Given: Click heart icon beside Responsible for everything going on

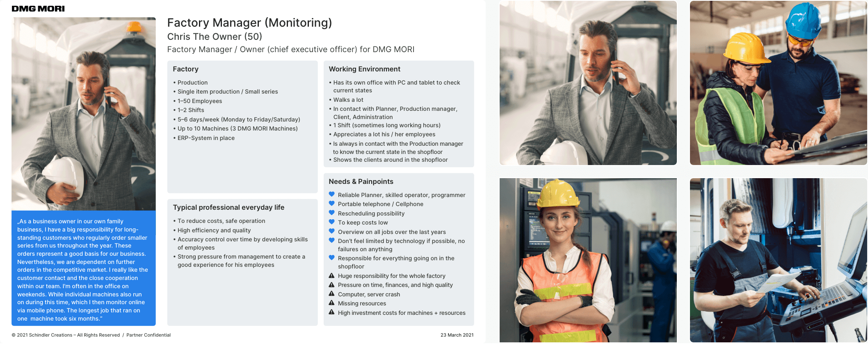Looking at the screenshot, I should [332, 257].
